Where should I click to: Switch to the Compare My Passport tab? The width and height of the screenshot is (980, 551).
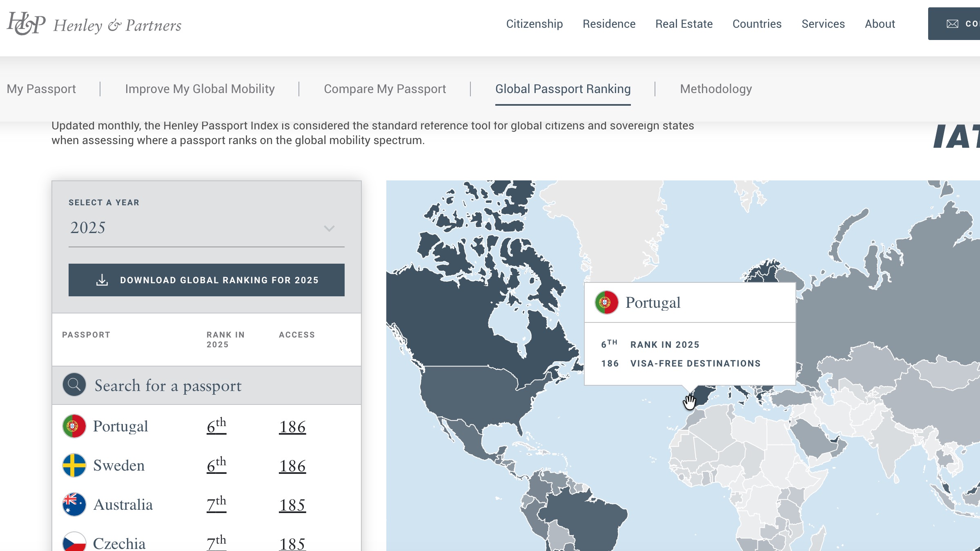385,89
